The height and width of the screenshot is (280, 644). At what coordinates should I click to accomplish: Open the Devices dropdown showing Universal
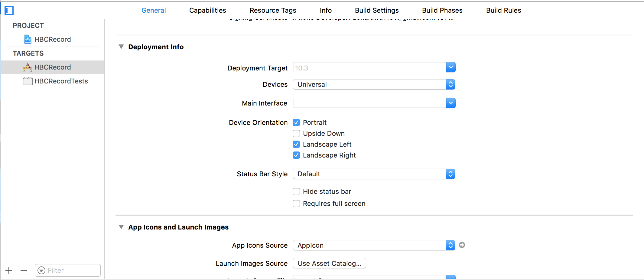[x=374, y=84]
